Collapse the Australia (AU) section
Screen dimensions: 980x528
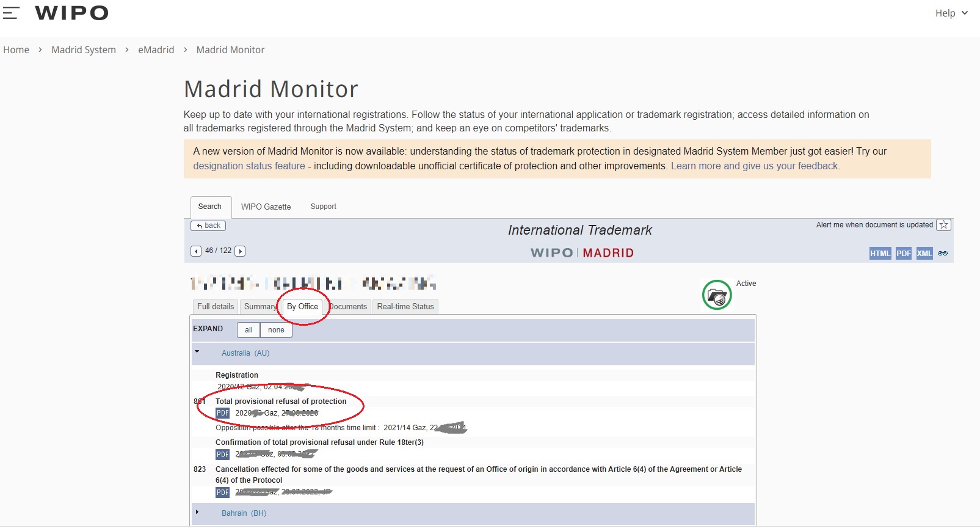197,352
